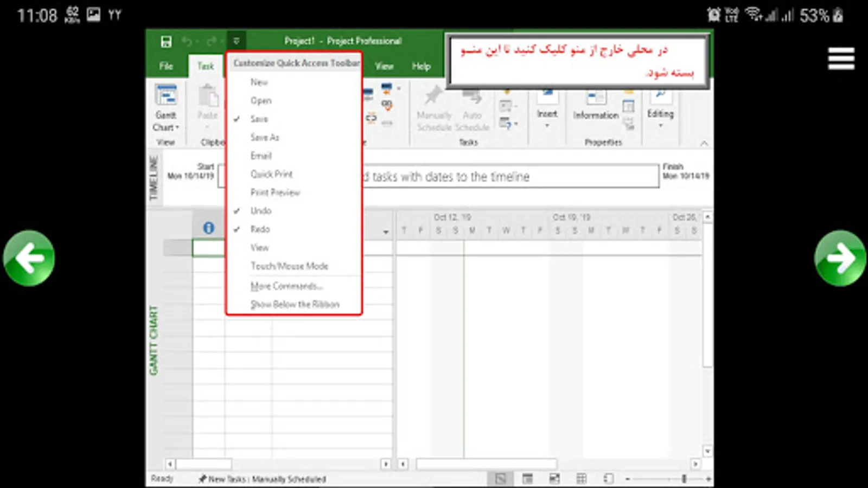868x488 pixels.
Task: Switch to Team Planner view icon in status bar
Action: click(x=554, y=479)
